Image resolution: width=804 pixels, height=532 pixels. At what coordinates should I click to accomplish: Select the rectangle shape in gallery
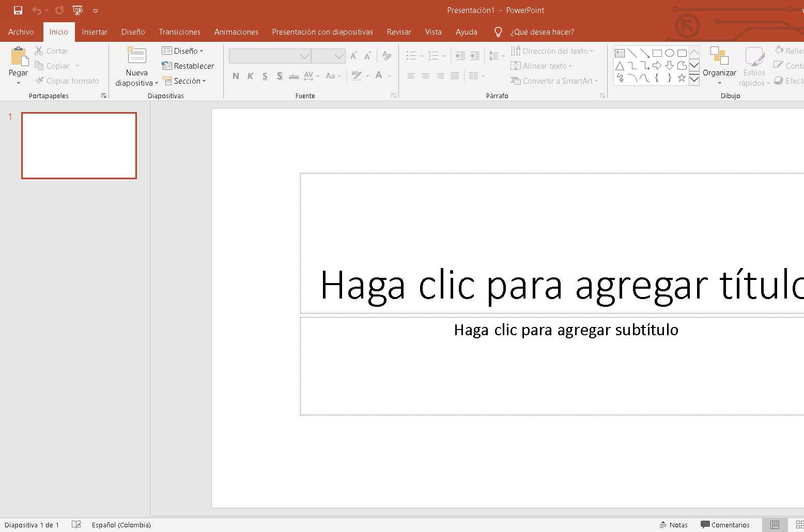pos(657,53)
